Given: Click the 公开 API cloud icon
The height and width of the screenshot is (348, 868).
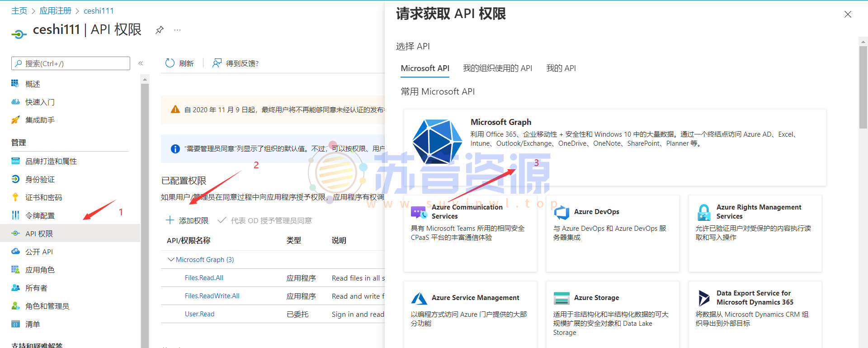Looking at the screenshot, I should coord(15,252).
